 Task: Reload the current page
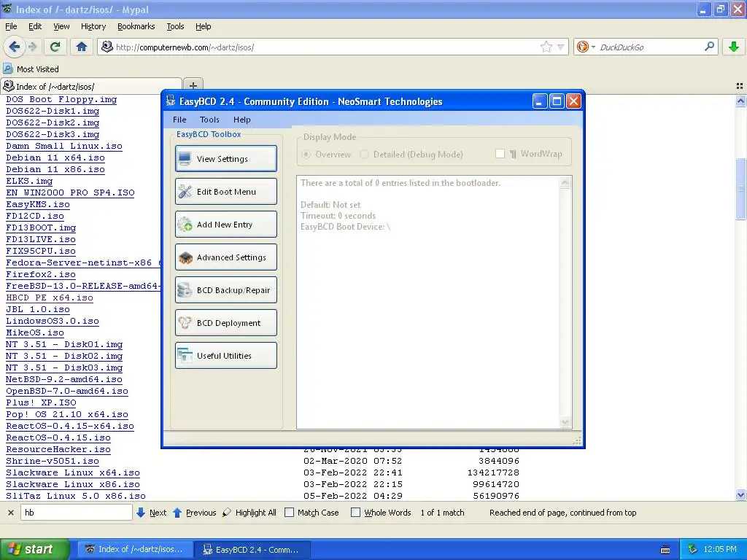tap(55, 47)
